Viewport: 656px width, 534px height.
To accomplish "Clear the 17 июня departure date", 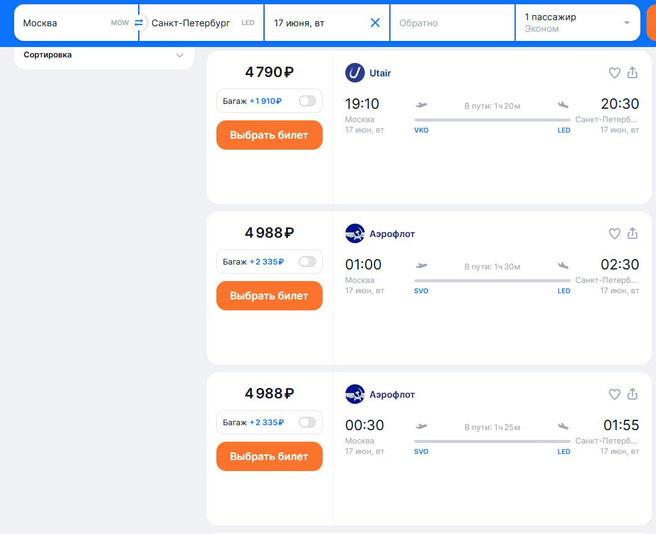I will (x=375, y=23).
